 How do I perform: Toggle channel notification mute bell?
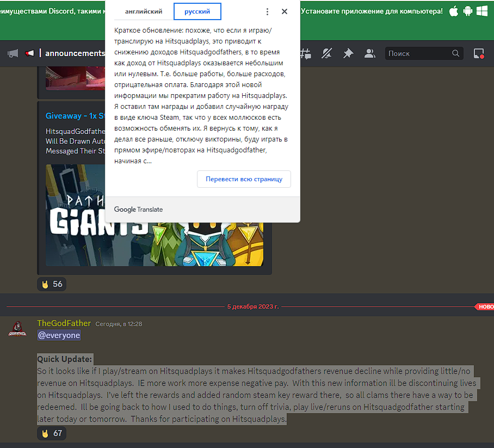point(327,53)
